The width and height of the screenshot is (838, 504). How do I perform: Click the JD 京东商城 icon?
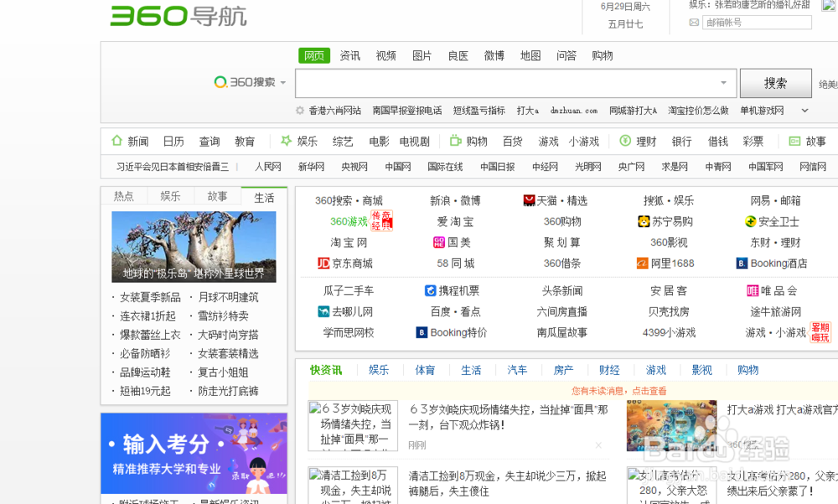(x=323, y=263)
